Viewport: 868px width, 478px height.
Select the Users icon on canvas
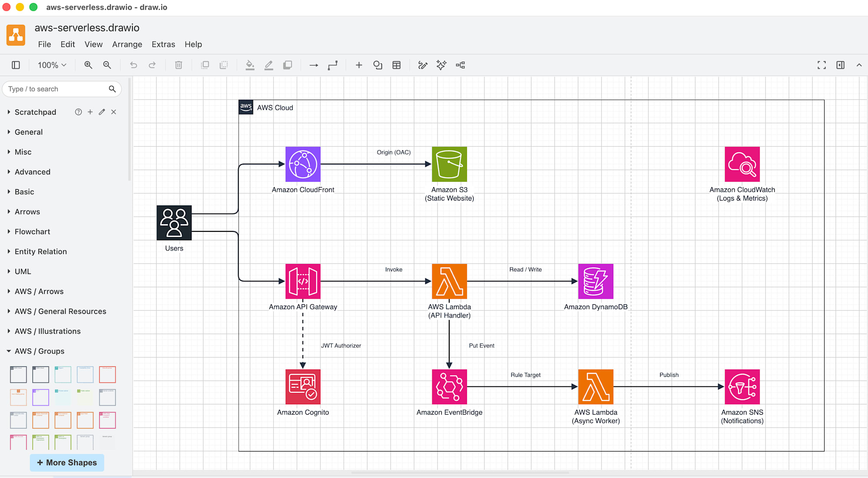click(174, 223)
